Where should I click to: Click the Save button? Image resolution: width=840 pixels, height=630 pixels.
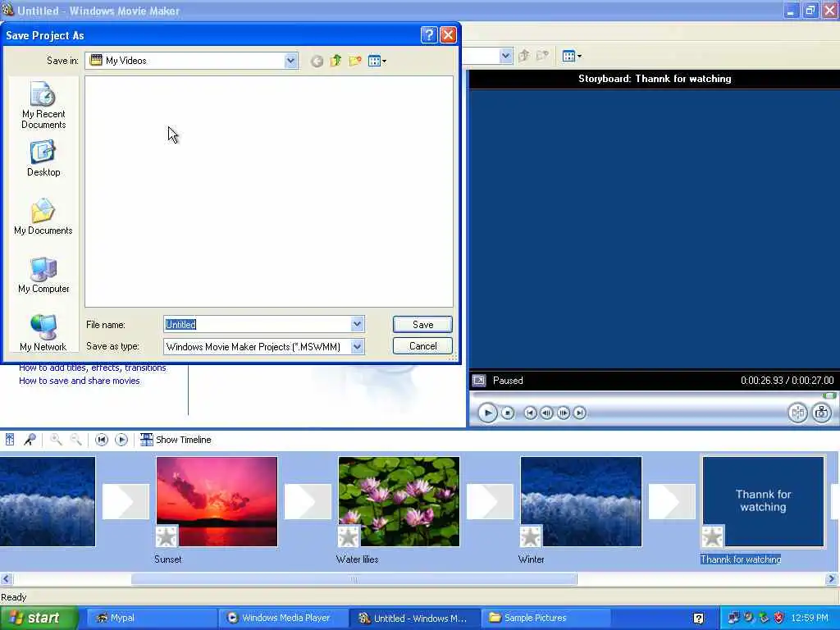422,324
